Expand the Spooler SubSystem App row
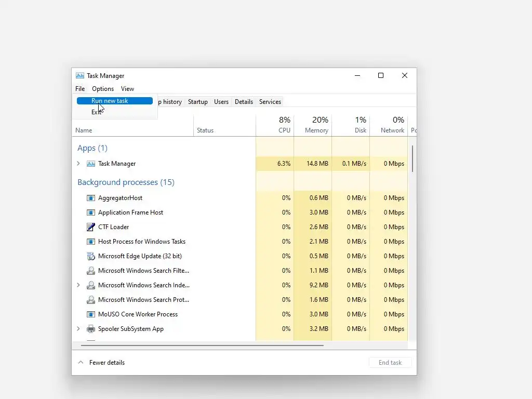Viewport: 532px width, 399px height. pyautogui.click(x=78, y=328)
